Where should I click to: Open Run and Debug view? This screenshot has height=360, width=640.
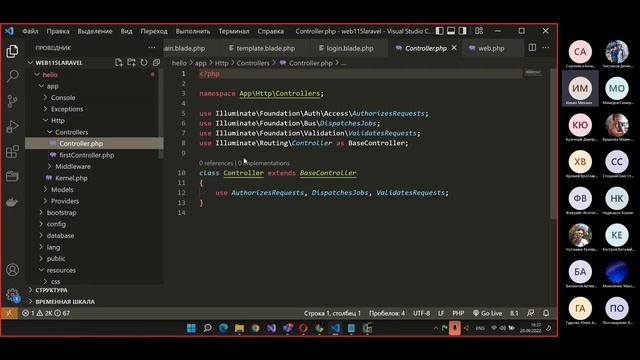(12, 127)
